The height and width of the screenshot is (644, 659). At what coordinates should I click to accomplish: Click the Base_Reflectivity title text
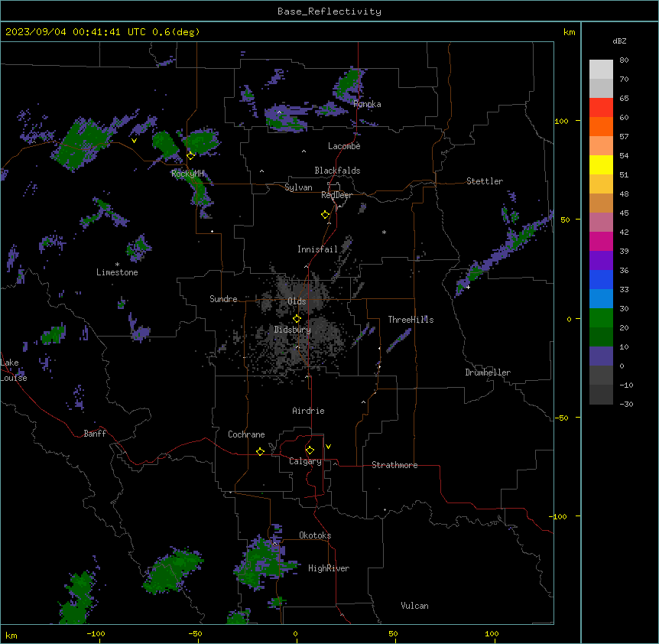329,11
